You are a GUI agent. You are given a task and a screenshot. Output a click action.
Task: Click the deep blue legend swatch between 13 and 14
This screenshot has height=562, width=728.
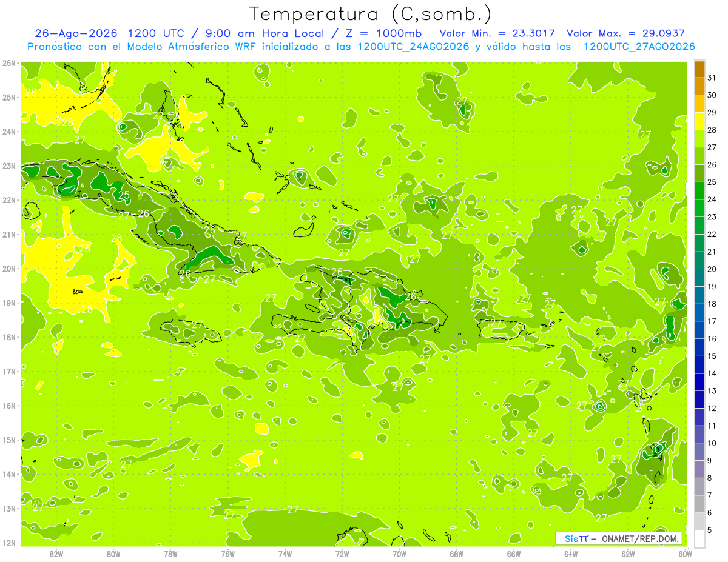point(699,383)
